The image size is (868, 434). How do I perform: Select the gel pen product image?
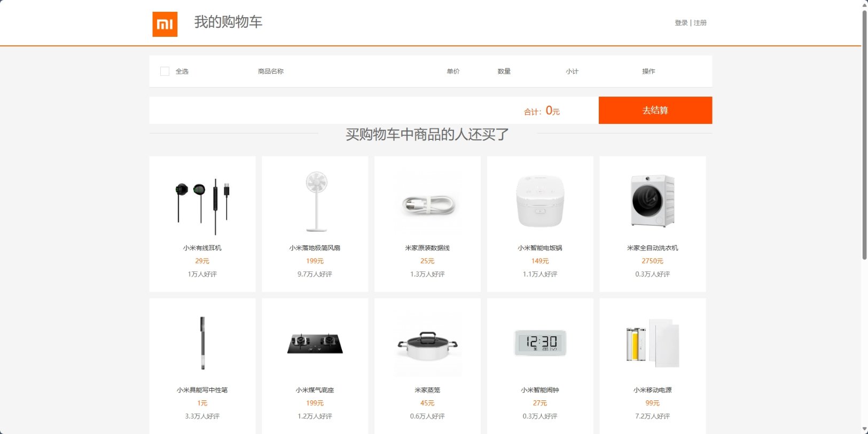click(x=202, y=343)
